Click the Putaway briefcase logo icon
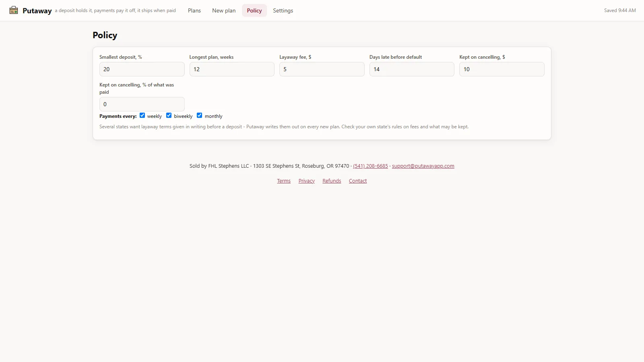The image size is (644, 362). 14,10
